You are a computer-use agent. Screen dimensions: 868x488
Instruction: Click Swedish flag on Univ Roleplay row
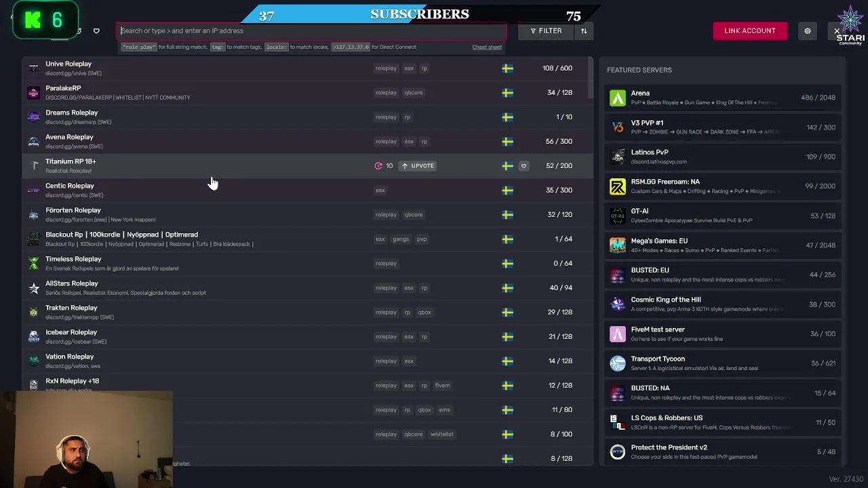pyautogui.click(x=507, y=68)
